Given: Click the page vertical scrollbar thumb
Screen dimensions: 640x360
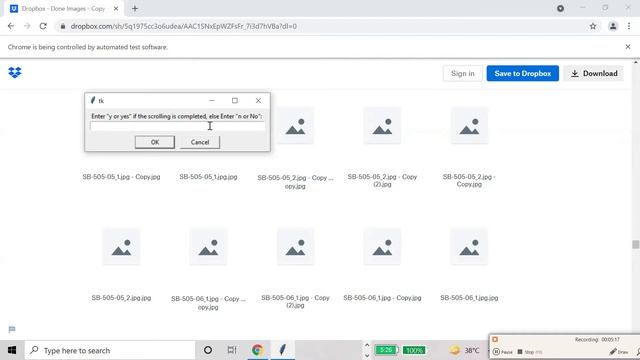Looking at the screenshot, I should tap(636, 244).
